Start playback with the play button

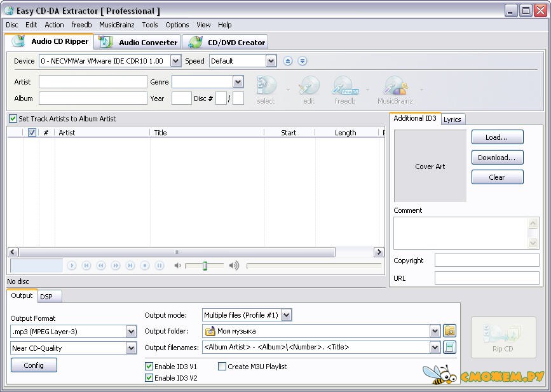[72, 266]
